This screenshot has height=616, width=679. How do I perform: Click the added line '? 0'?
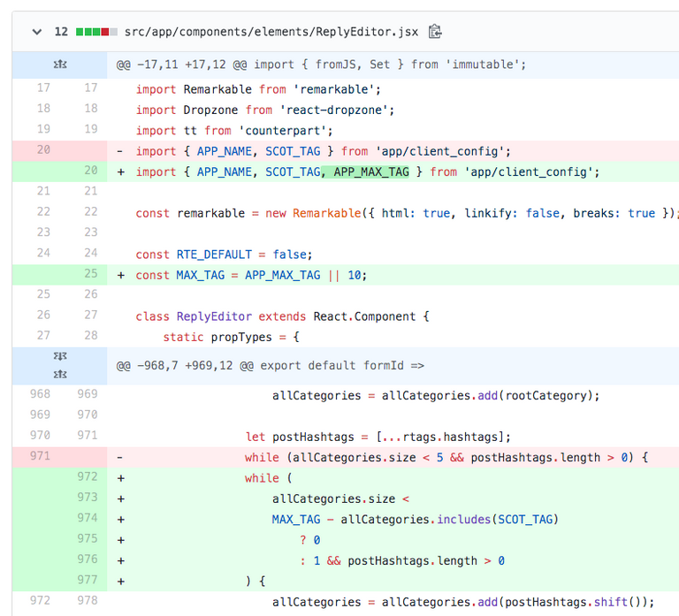pos(309,540)
